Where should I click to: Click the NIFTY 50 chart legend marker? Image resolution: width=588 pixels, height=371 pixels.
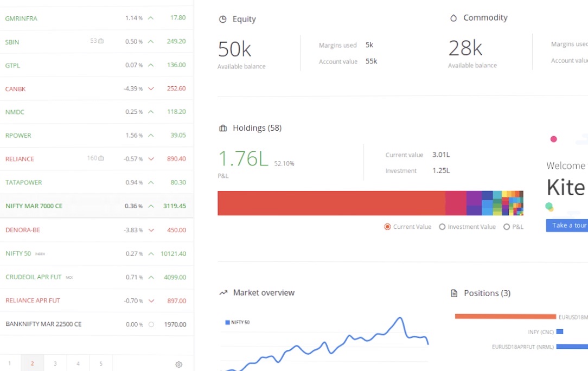tap(227, 322)
